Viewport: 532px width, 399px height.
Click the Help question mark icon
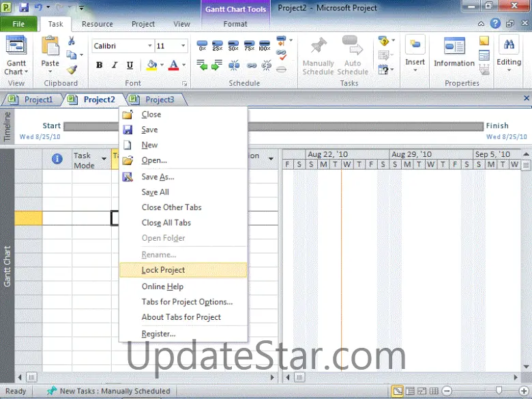point(495,23)
